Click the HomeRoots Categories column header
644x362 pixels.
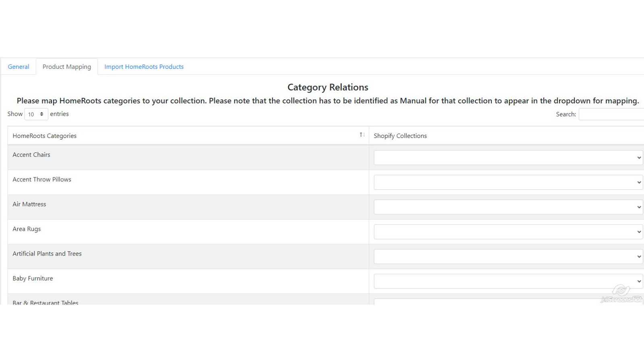click(188, 136)
